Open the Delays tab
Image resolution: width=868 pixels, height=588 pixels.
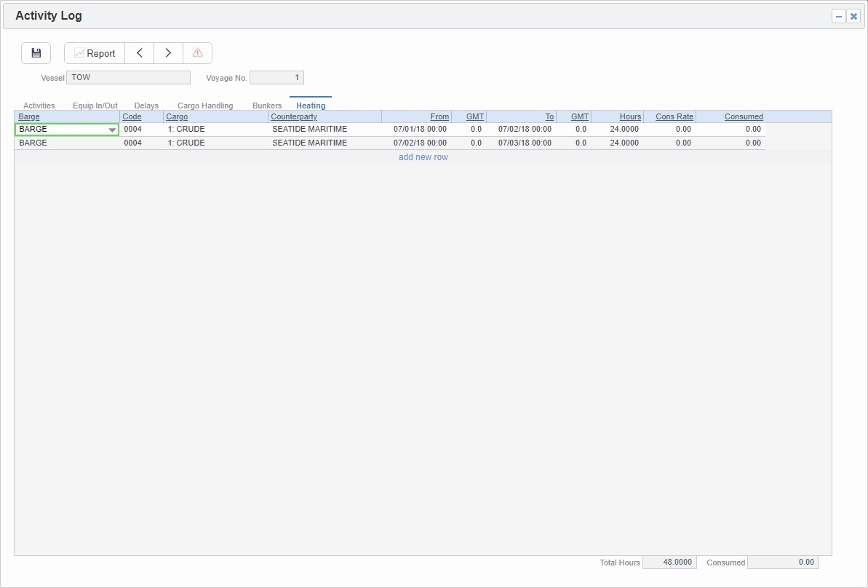click(x=146, y=105)
